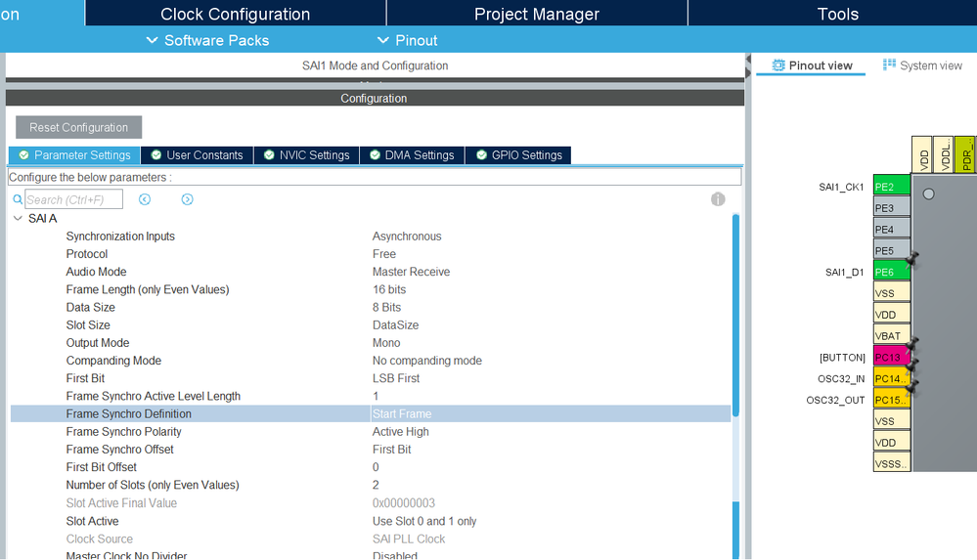Click the search magnifier icon
Screen dimensions: 977x560
[x=18, y=199]
